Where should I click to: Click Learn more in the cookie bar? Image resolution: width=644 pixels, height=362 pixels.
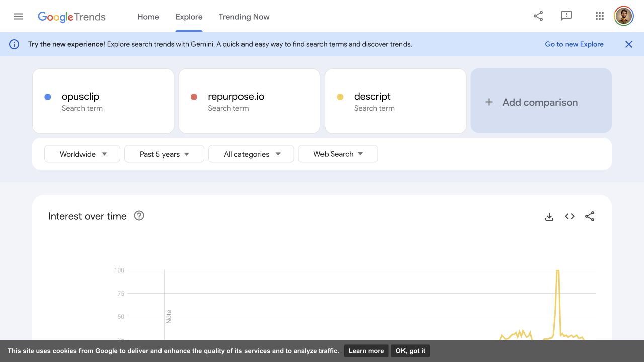point(366,351)
